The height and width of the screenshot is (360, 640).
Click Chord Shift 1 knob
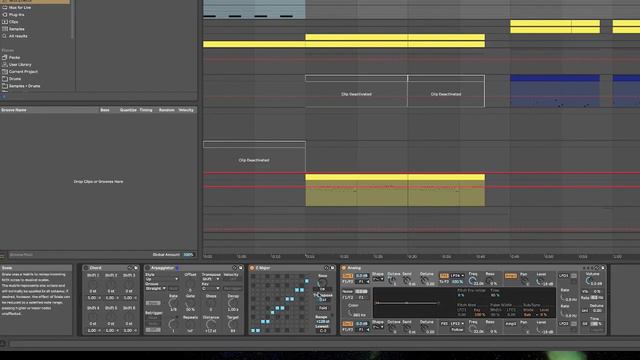[x=93, y=284]
